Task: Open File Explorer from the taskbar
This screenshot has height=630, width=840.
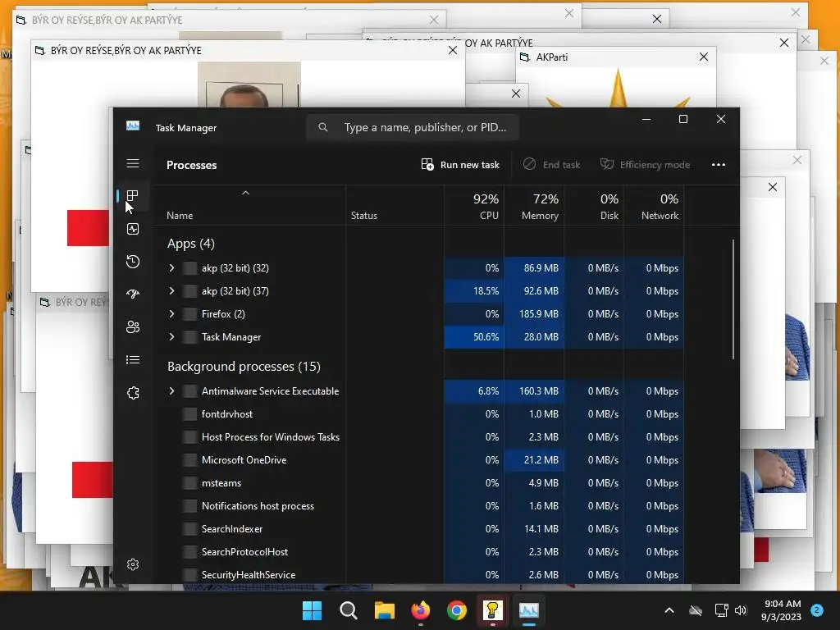Action: (385, 610)
